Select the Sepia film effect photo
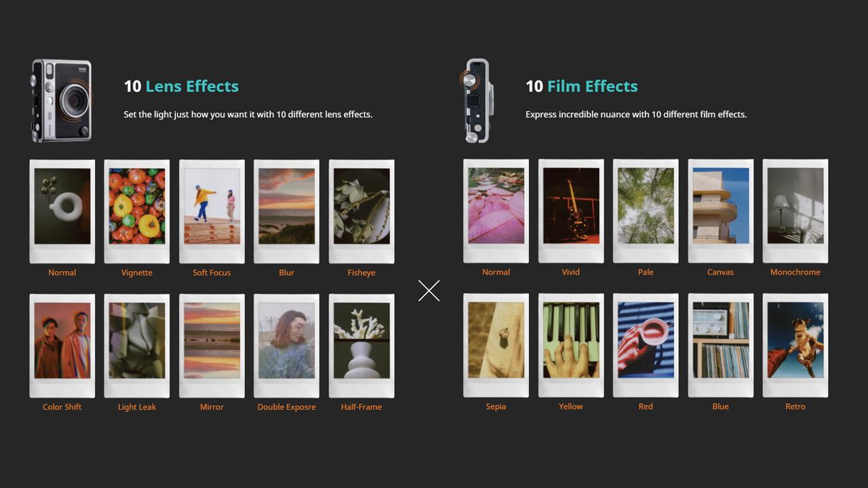The height and width of the screenshot is (488, 868). tap(496, 345)
